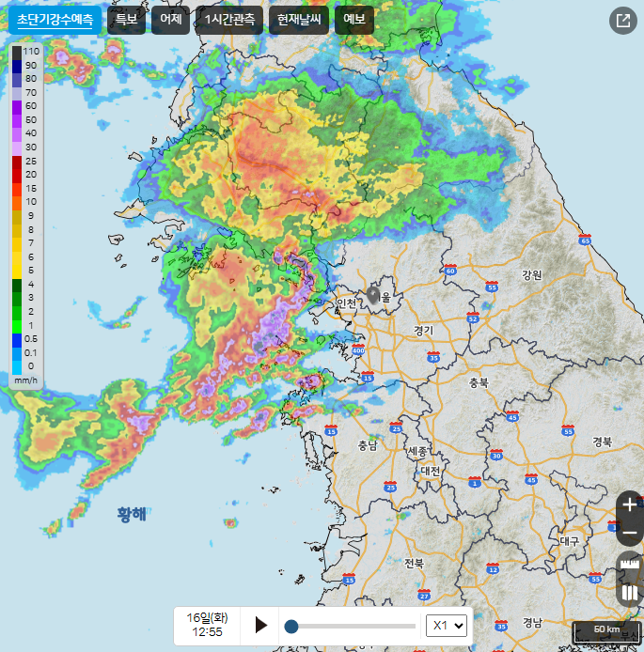The image size is (644, 652).
Task: Click highway 12 shield icon
Action: [493, 568]
